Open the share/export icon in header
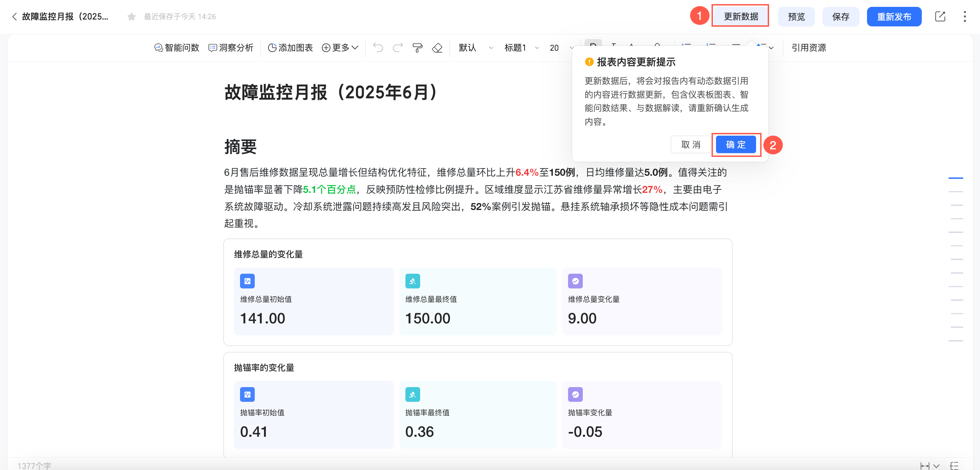The image size is (980, 470). pyautogui.click(x=940, y=16)
